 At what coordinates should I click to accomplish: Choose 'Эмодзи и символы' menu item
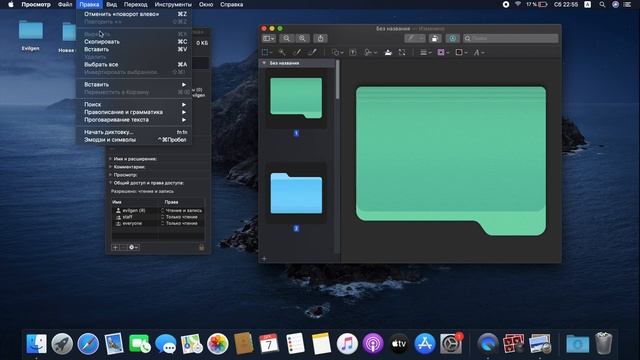pos(135,140)
